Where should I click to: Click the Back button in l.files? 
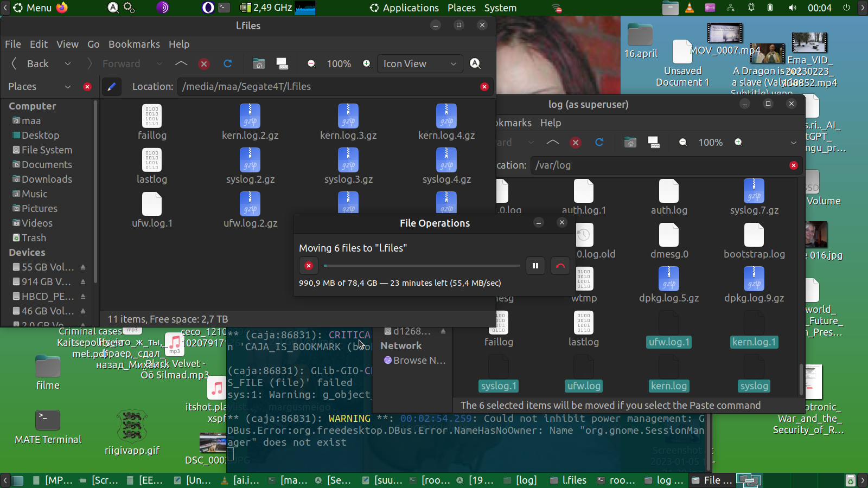coord(31,64)
